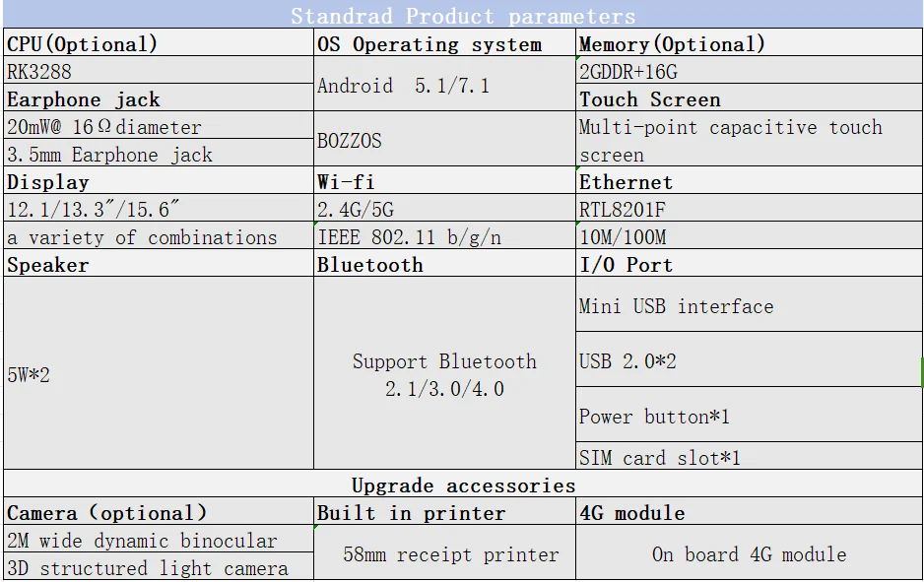Click the Display sizes 12.1/13.3/15.6 cell
Image resolution: width=924 pixels, height=582 pixels.
(159, 208)
